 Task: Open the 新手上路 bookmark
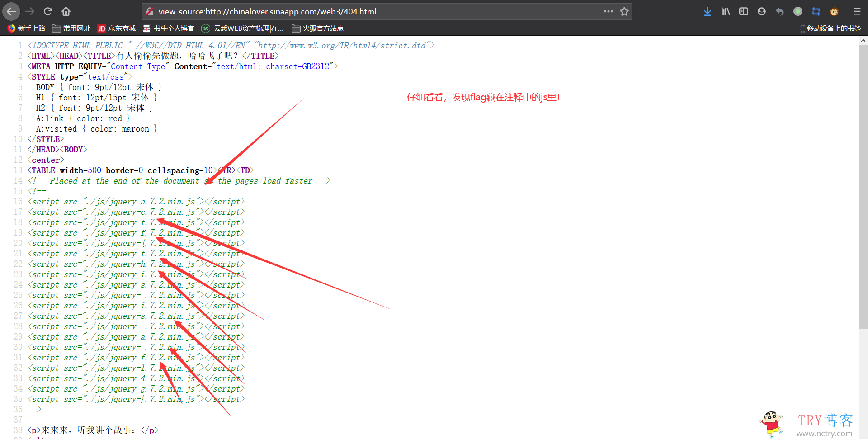[26, 28]
